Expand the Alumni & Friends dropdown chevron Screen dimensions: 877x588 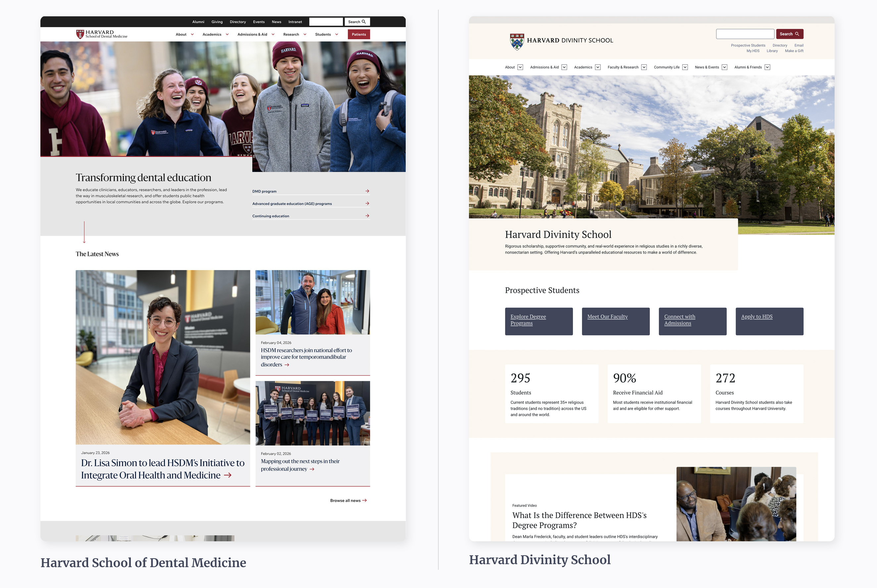pos(767,67)
